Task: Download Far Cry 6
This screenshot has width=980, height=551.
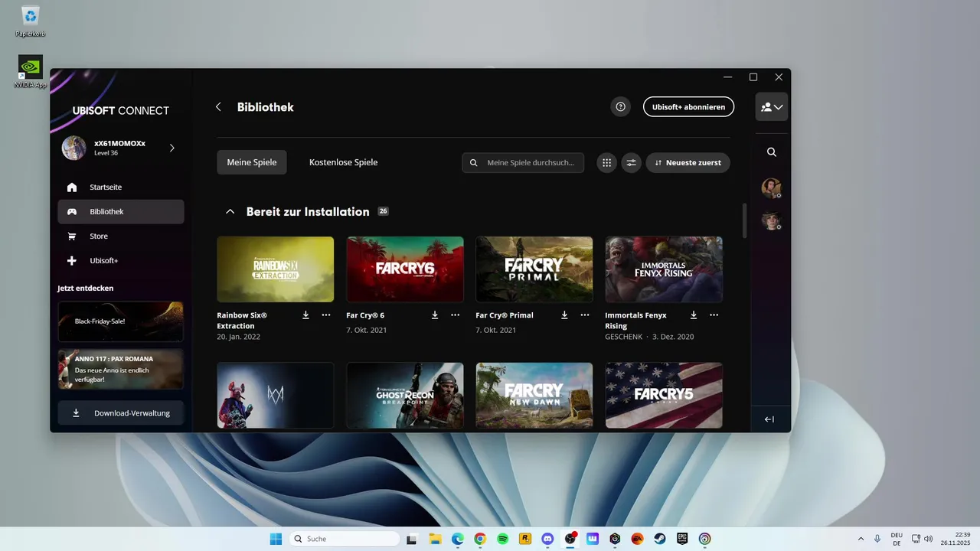Action: [435, 315]
